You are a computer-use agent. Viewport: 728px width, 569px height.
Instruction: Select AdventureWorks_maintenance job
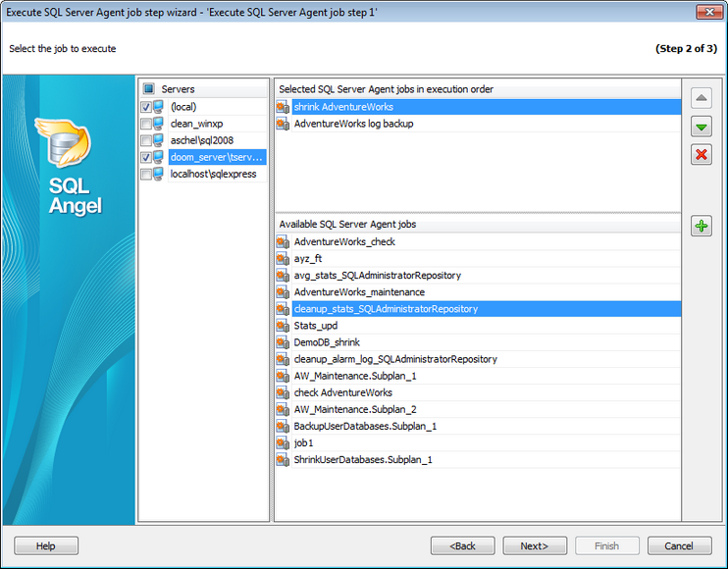click(486, 292)
